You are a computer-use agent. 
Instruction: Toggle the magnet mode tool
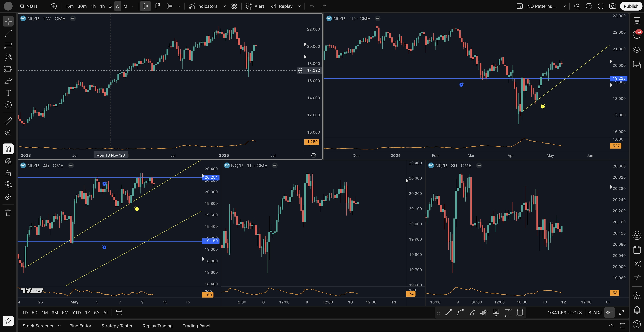click(8, 149)
